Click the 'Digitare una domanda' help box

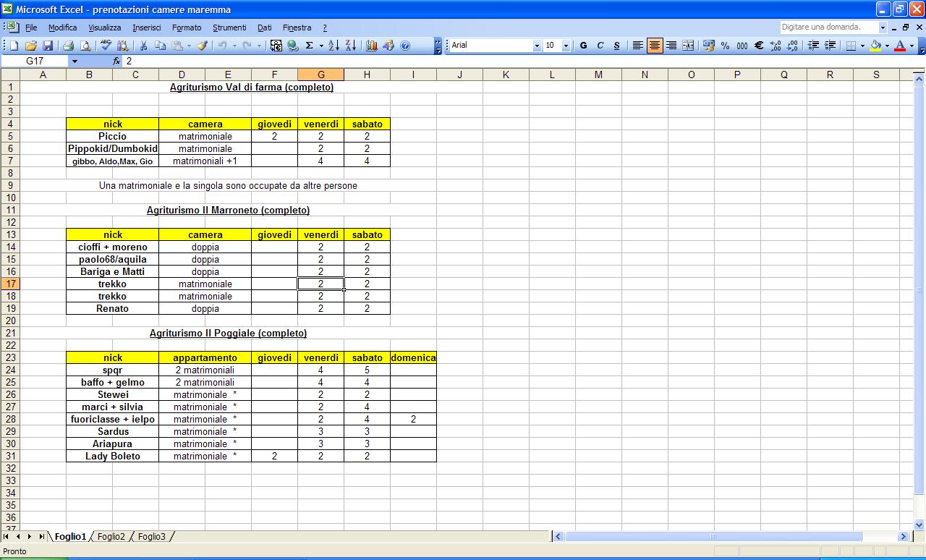tap(829, 27)
